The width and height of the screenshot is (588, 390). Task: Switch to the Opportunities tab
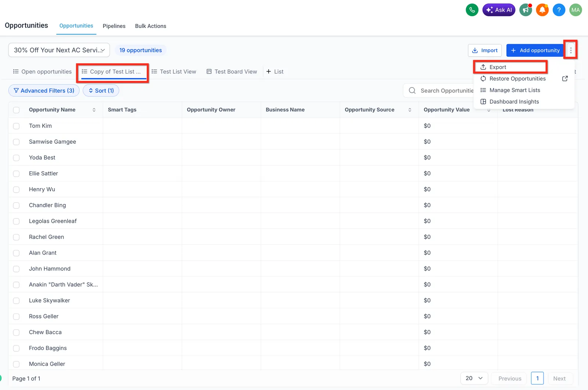point(76,26)
